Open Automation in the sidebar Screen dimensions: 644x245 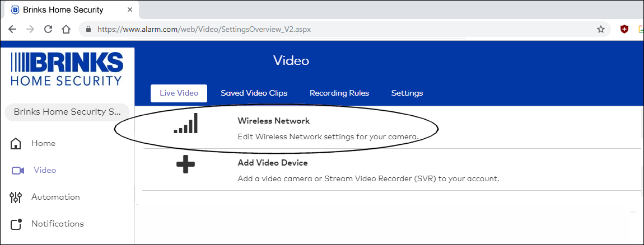tap(55, 197)
